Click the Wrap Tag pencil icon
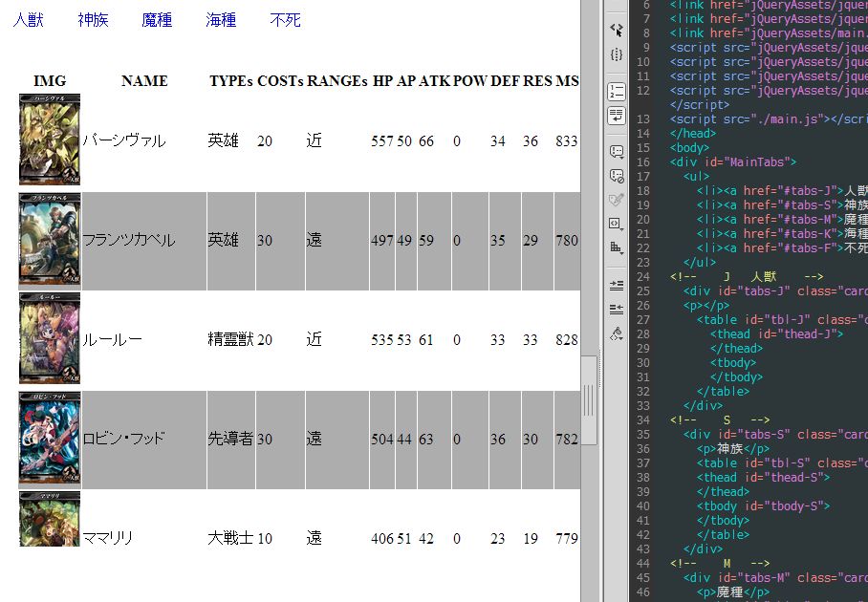The height and width of the screenshot is (602, 868). 617,200
